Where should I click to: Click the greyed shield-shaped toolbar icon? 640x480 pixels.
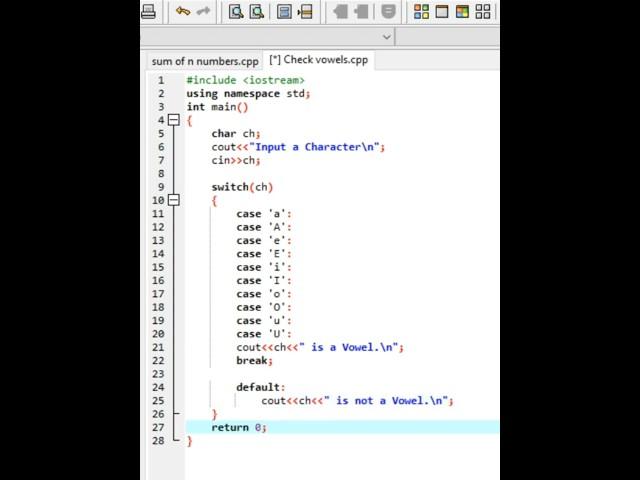coord(388,11)
